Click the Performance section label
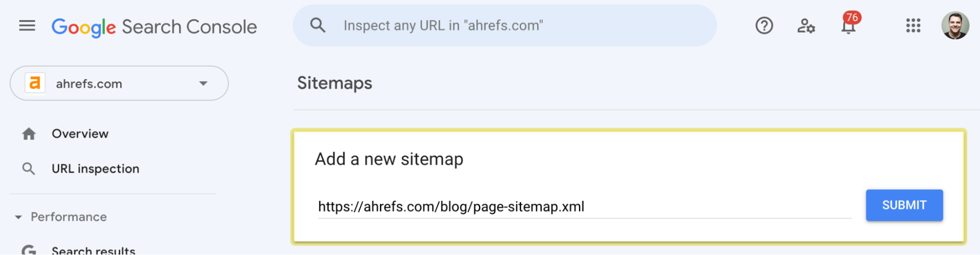This screenshot has width=980, height=255. click(69, 217)
